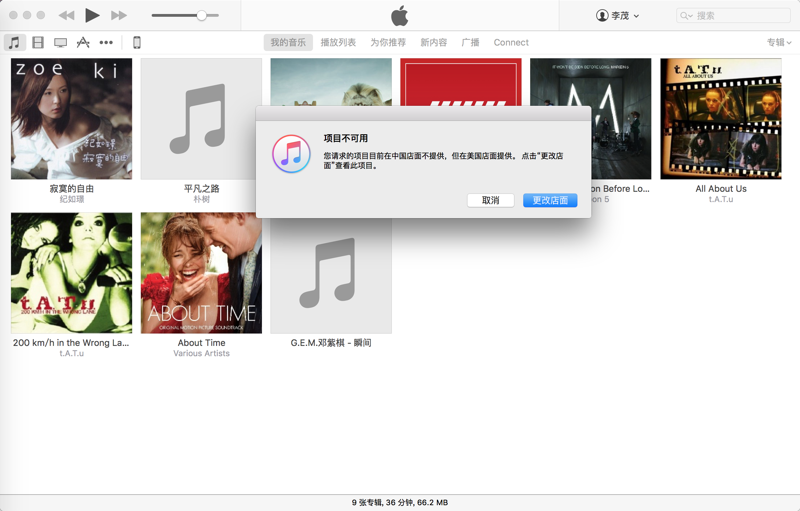Switch to the 新内容 tab
The image size is (800, 511).
click(x=434, y=42)
